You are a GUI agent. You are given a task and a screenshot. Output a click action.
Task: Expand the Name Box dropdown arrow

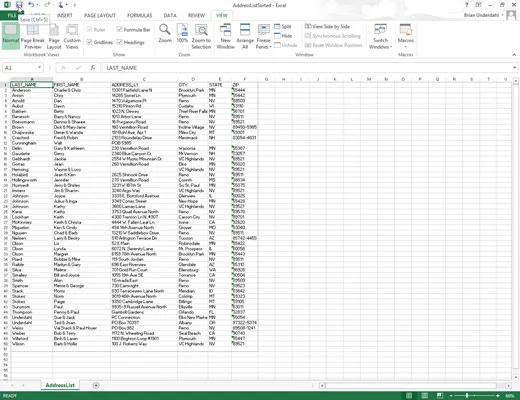(39, 68)
